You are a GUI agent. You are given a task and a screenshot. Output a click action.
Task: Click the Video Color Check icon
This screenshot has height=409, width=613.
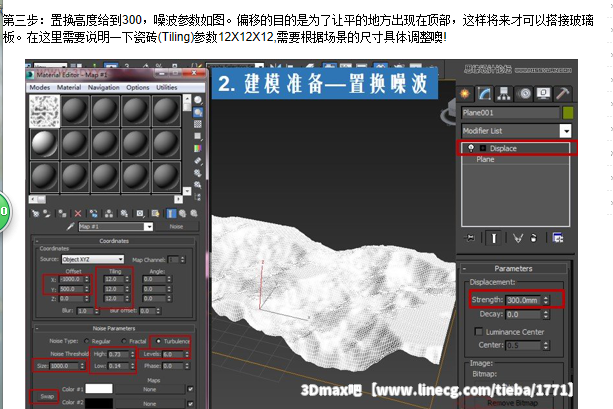click(x=198, y=148)
